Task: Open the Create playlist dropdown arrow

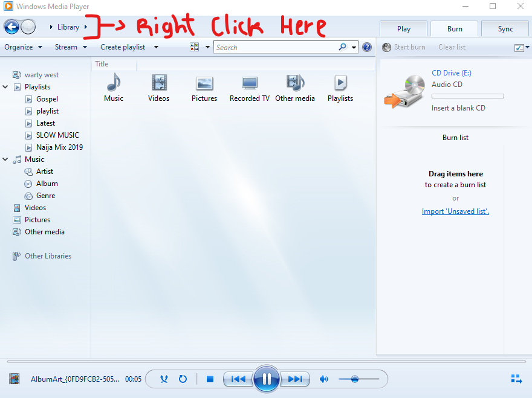Action: click(156, 47)
